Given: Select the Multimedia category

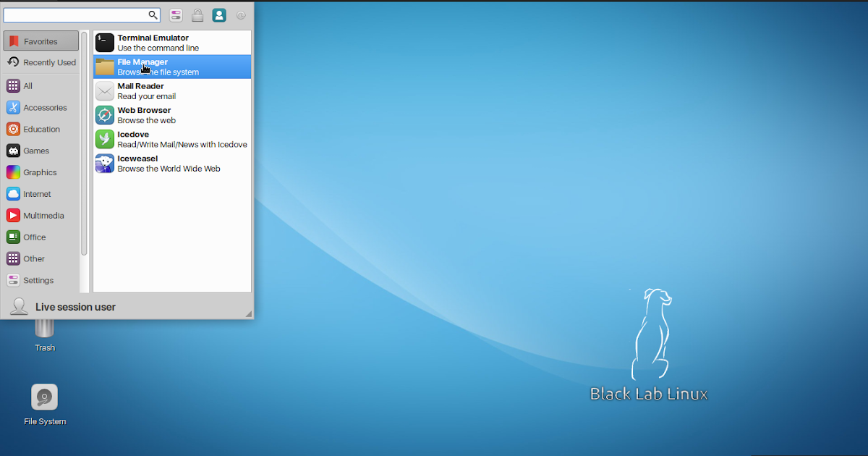Looking at the screenshot, I should [x=41, y=215].
